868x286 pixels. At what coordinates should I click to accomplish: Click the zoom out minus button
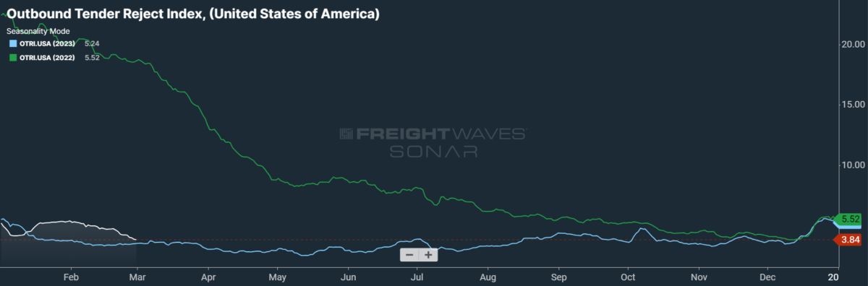click(409, 254)
